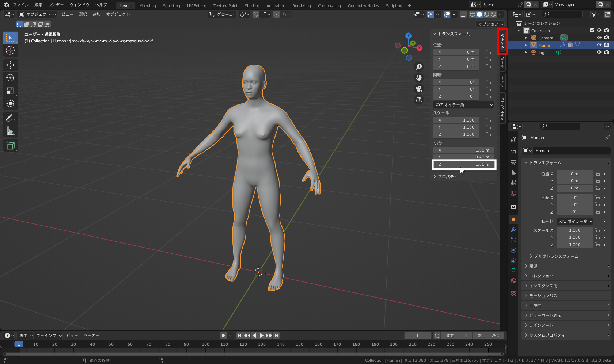Open the Modifier properties wrench tab
This screenshot has height=364, width=614.
(513, 230)
